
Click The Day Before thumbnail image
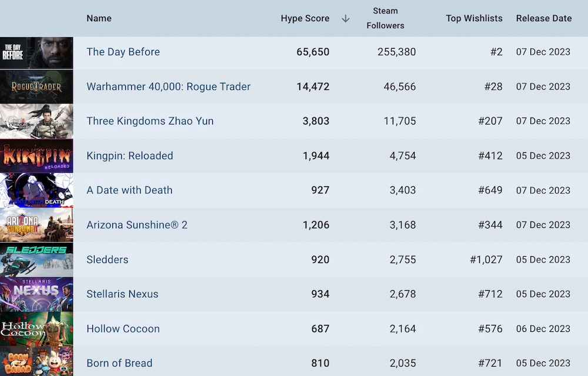[x=36, y=53]
